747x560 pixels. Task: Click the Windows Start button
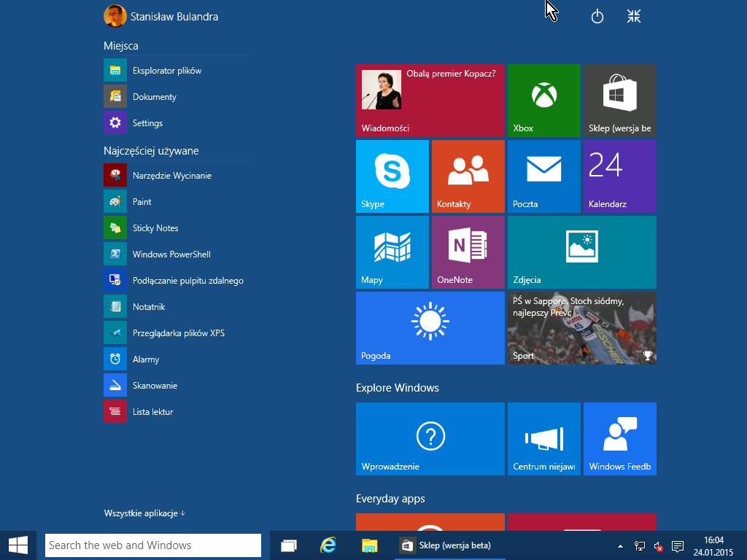tap(18, 545)
